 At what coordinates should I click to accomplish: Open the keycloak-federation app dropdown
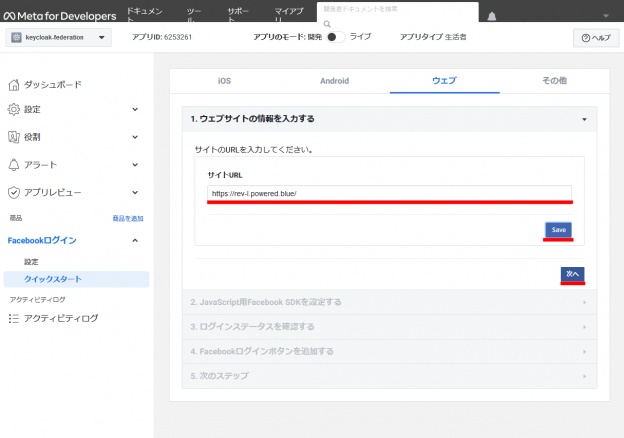click(x=58, y=37)
